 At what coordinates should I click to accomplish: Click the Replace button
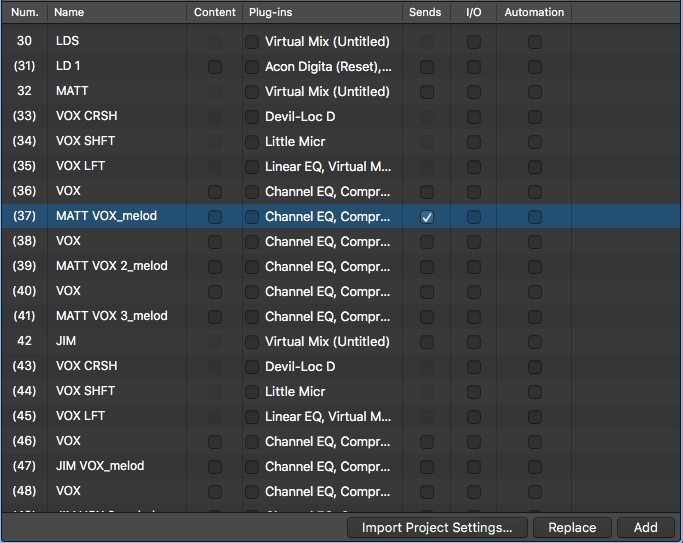[x=572, y=528]
